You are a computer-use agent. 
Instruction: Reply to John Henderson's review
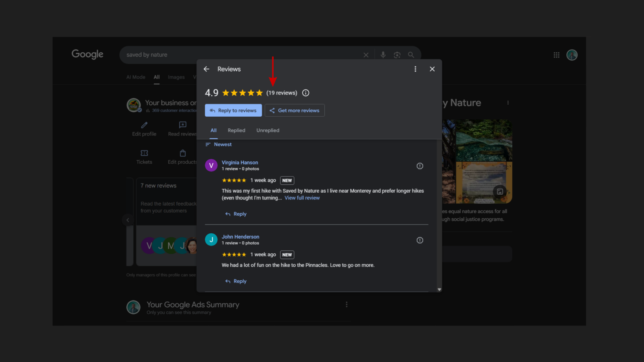point(236,281)
